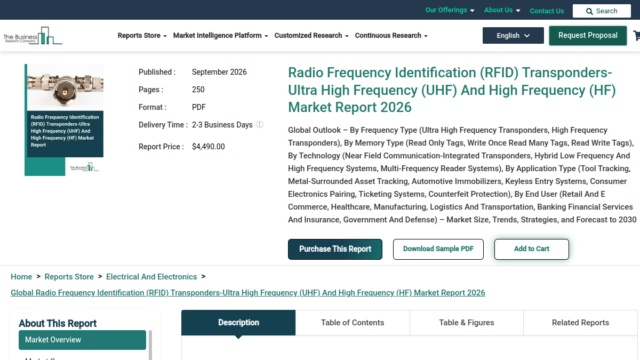This screenshot has height=360, width=640.
Task: Expand the About Us menu
Action: [502, 10]
